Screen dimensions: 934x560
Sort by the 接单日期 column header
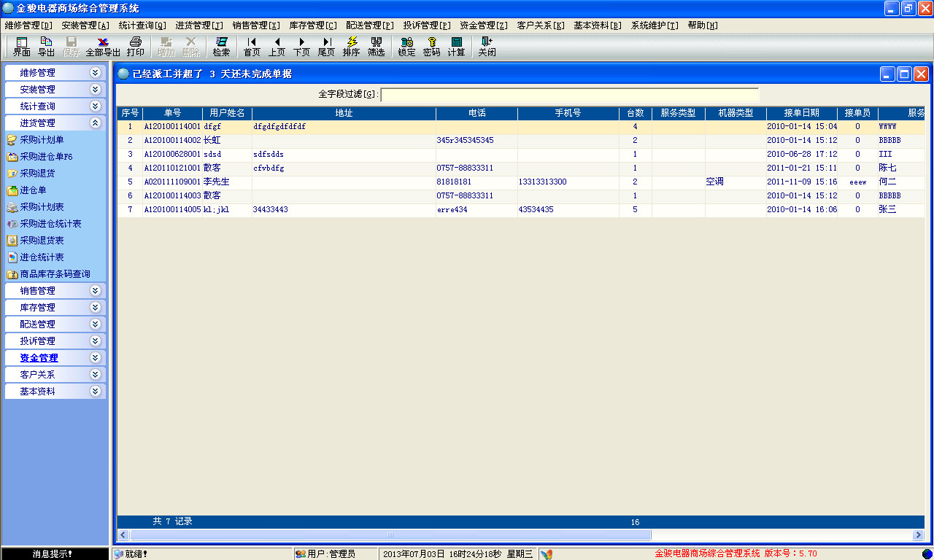tap(802, 113)
